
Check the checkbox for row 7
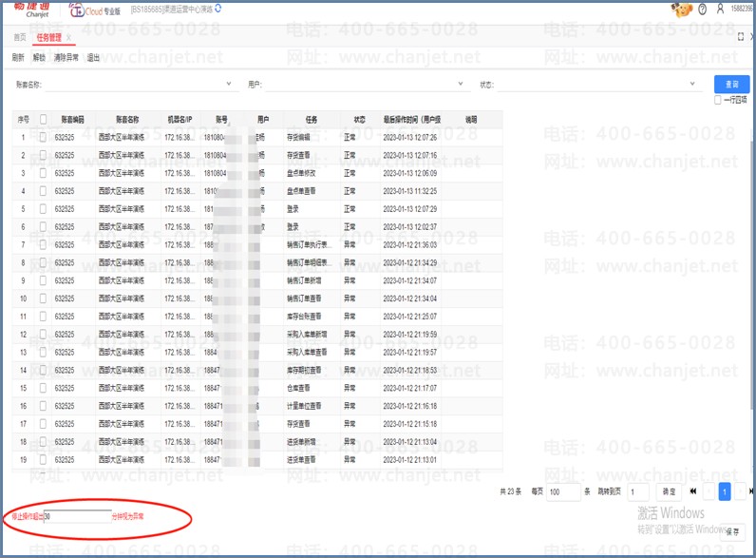click(x=43, y=244)
